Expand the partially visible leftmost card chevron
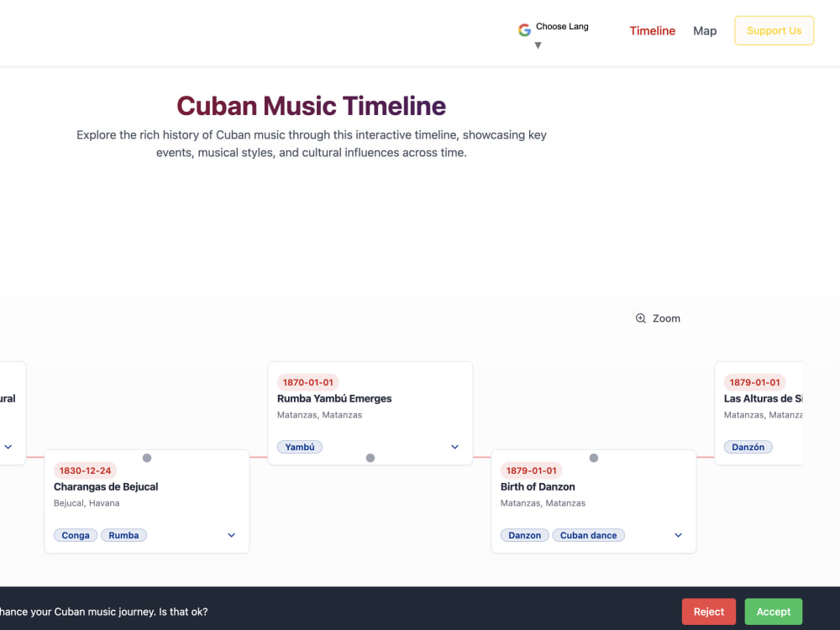Screen dimensions: 840x630 tap(8, 447)
